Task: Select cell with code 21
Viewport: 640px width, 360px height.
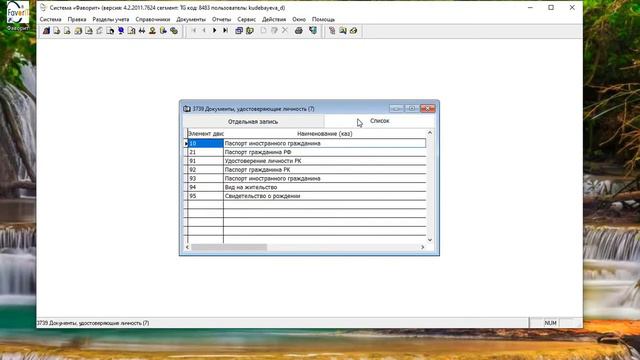Action: (206, 152)
